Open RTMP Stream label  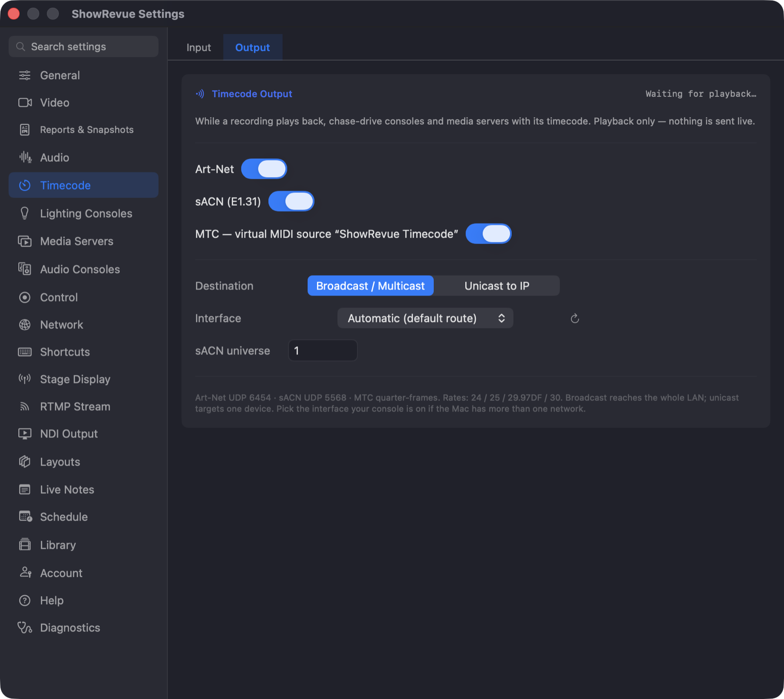(x=75, y=407)
